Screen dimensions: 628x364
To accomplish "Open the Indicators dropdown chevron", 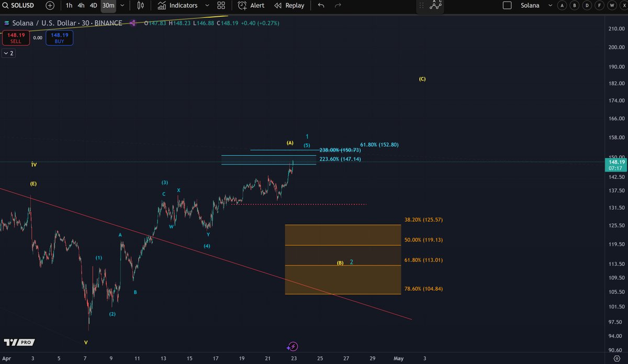I will coord(207,6).
